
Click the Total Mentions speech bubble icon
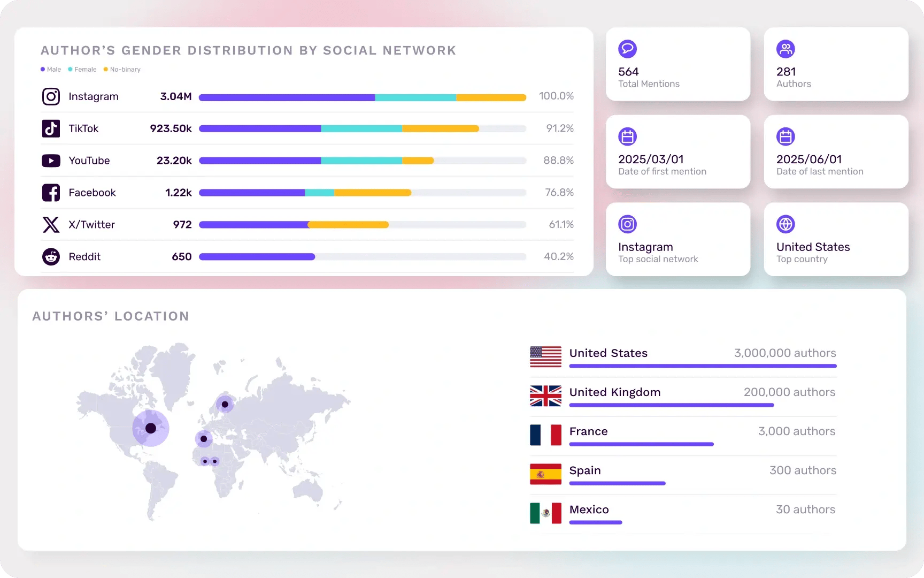click(627, 49)
